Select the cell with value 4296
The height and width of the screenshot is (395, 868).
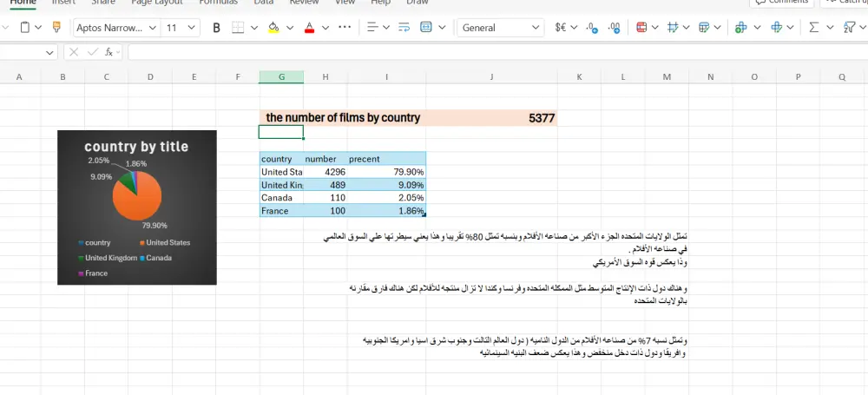[x=325, y=172]
